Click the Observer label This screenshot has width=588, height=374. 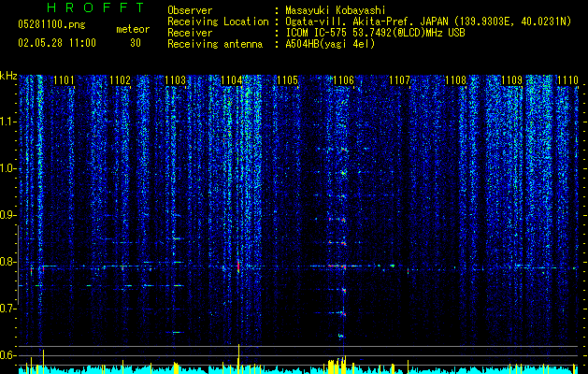190,10
